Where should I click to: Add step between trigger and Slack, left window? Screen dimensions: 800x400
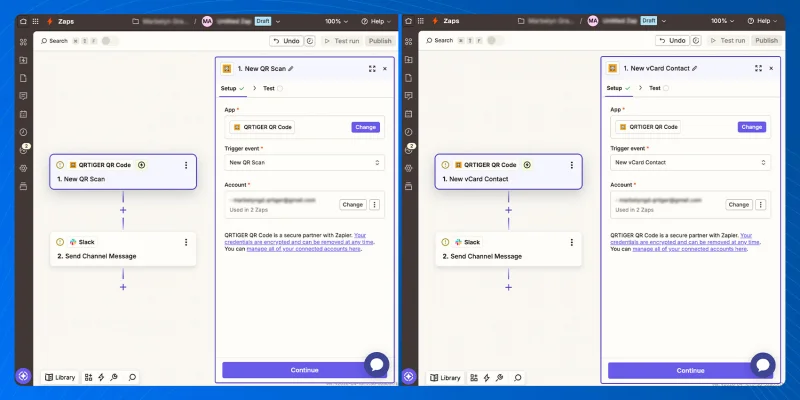(123, 210)
